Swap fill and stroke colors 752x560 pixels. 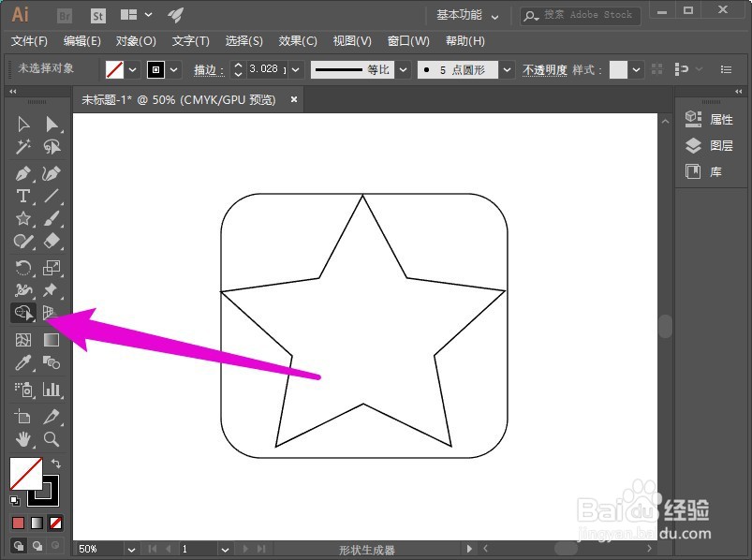[x=55, y=464]
